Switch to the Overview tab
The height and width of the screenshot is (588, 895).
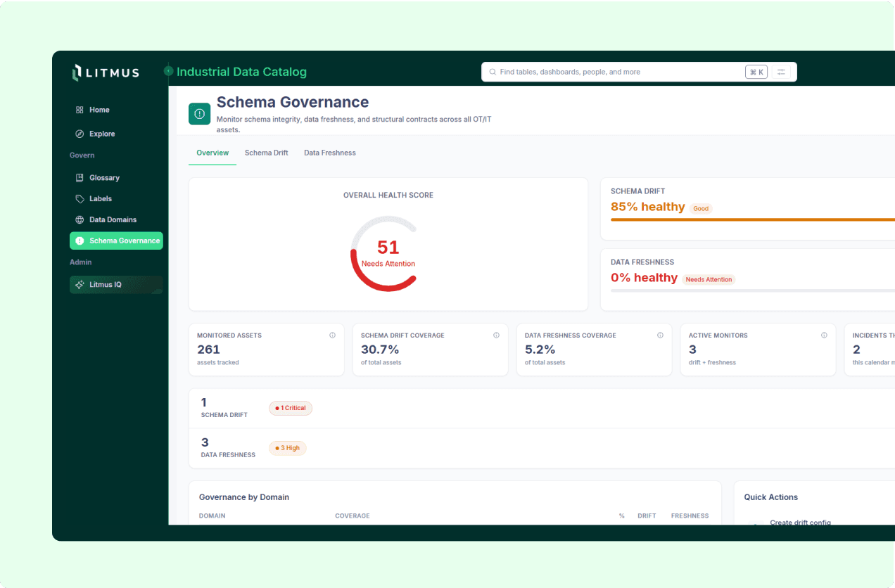212,153
